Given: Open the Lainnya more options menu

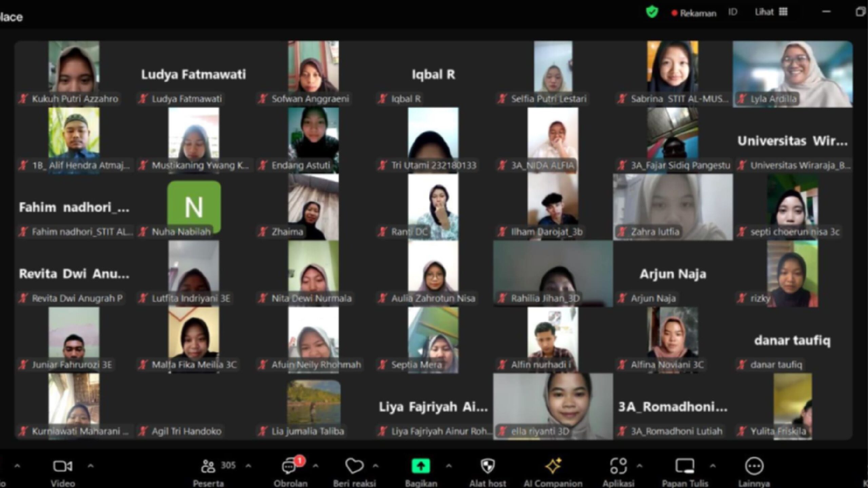Looking at the screenshot, I should tap(754, 466).
